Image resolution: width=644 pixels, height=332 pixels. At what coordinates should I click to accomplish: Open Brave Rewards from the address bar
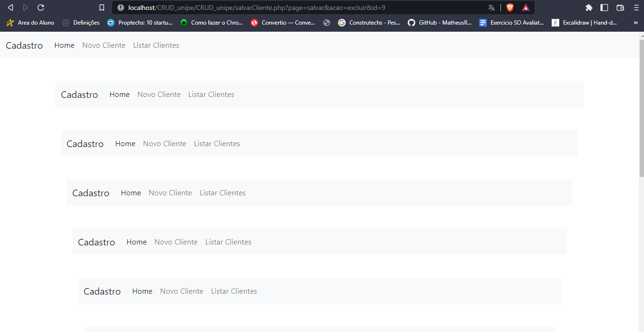coord(526,7)
